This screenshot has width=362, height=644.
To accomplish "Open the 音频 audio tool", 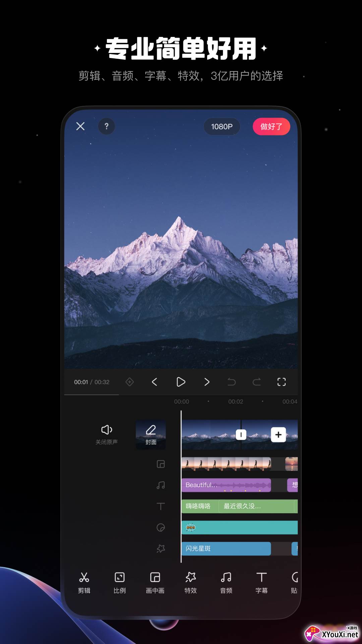I will (x=226, y=583).
